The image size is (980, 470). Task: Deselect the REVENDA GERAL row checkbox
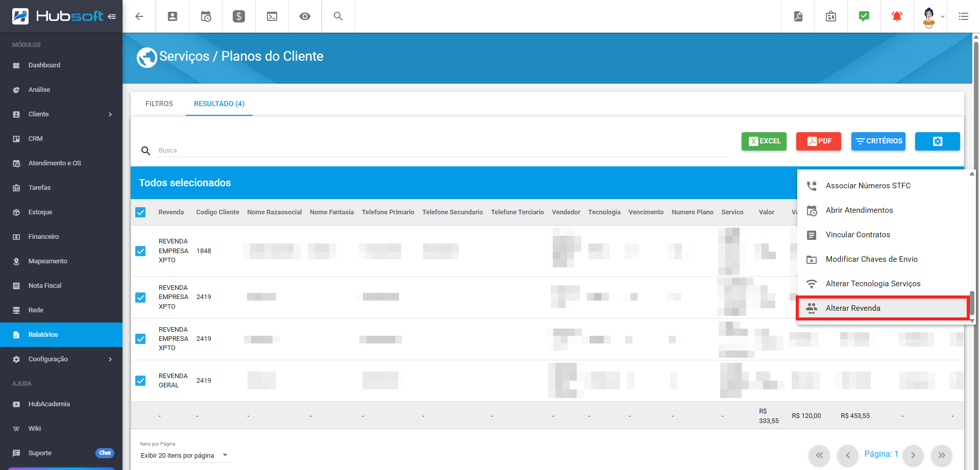pos(140,381)
